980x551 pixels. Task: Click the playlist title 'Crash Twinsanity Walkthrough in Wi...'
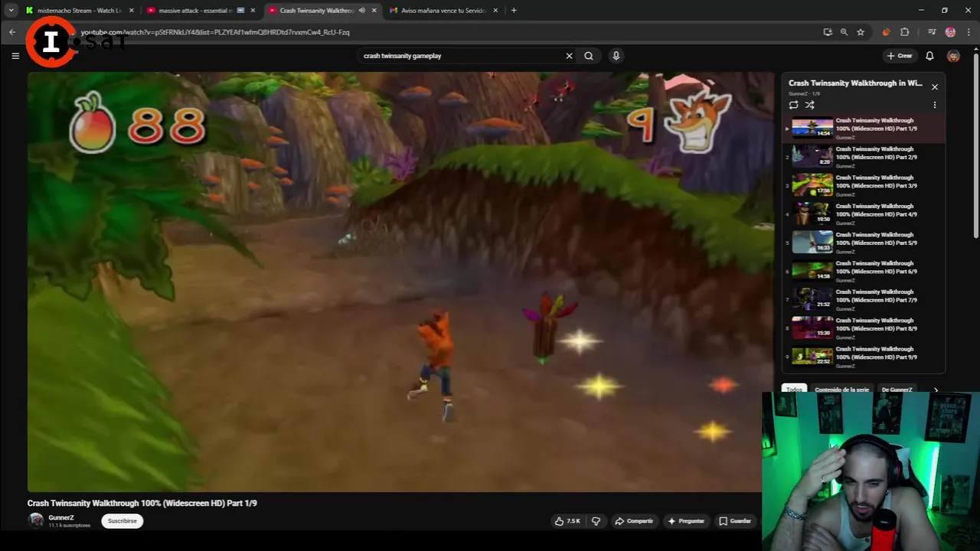[855, 83]
